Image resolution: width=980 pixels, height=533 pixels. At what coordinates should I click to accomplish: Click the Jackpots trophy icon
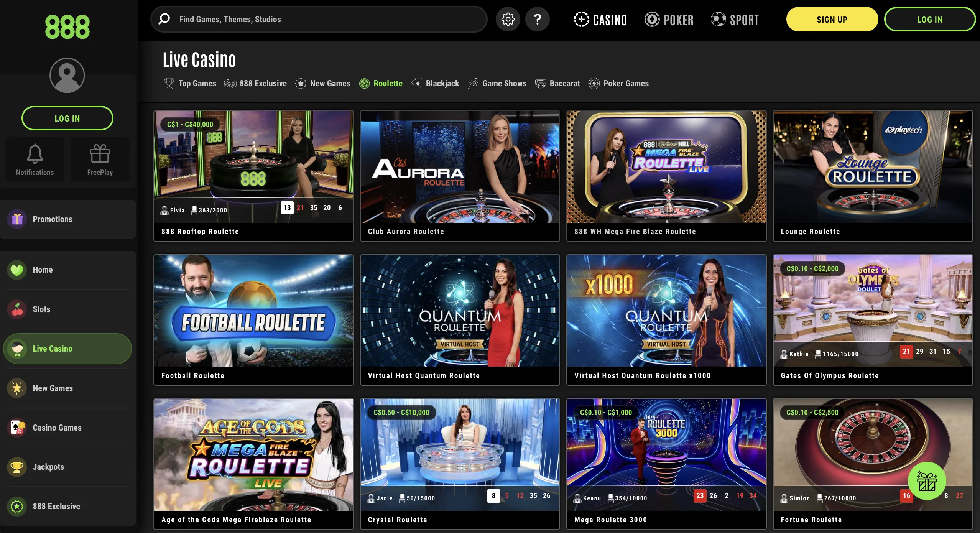click(17, 467)
